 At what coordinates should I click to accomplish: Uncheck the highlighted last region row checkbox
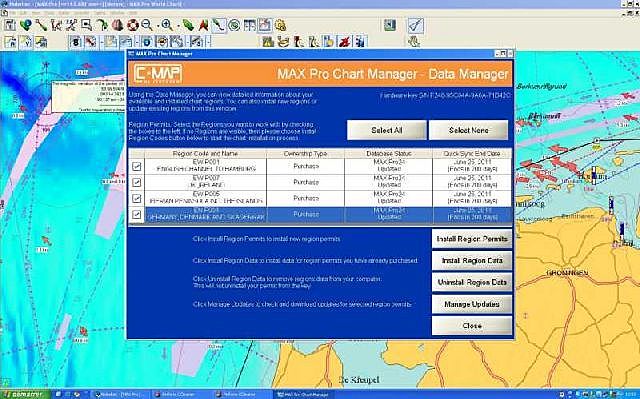pos(136,214)
